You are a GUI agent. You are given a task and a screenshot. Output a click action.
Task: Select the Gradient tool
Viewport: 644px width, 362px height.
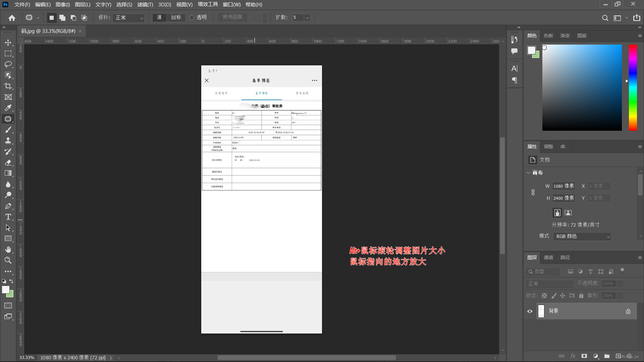(x=8, y=173)
